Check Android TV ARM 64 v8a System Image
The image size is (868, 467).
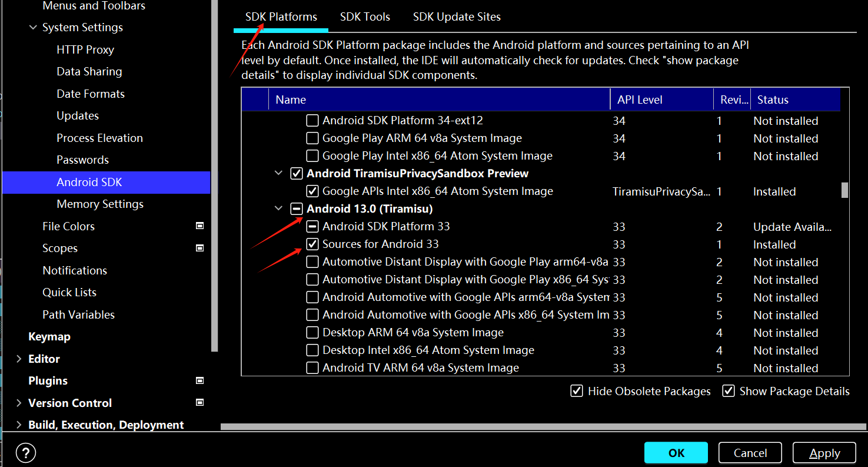point(312,368)
